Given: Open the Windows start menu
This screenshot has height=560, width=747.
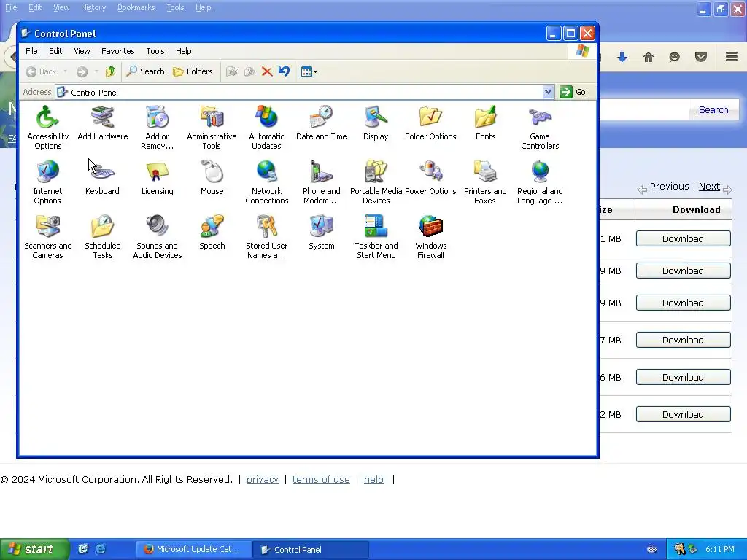Looking at the screenshot, I should click(34, 549).
